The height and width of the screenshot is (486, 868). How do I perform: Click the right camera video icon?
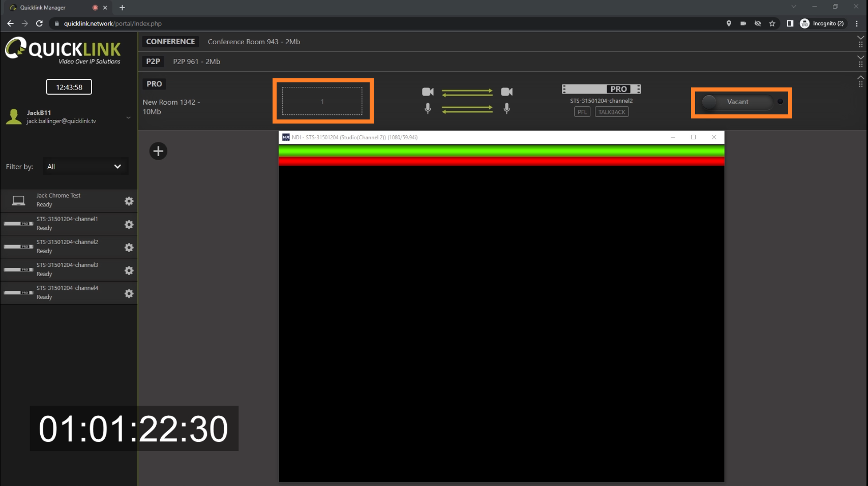(x=506, y=92)
